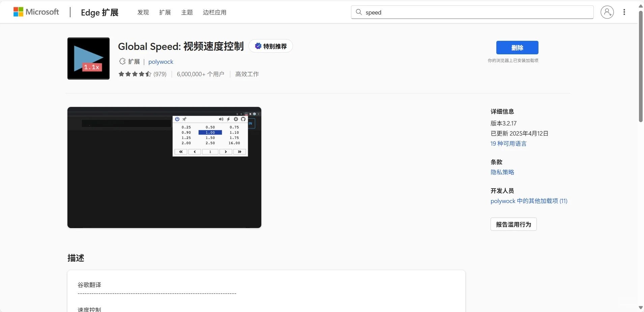
Task: Click the star rating stars
Action: (x=135, y=74)
